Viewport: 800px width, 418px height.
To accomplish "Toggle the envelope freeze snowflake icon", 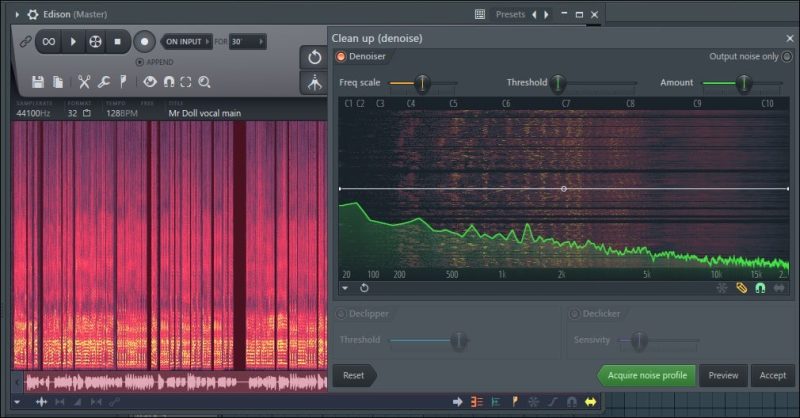I will click(x=721, y=288).
